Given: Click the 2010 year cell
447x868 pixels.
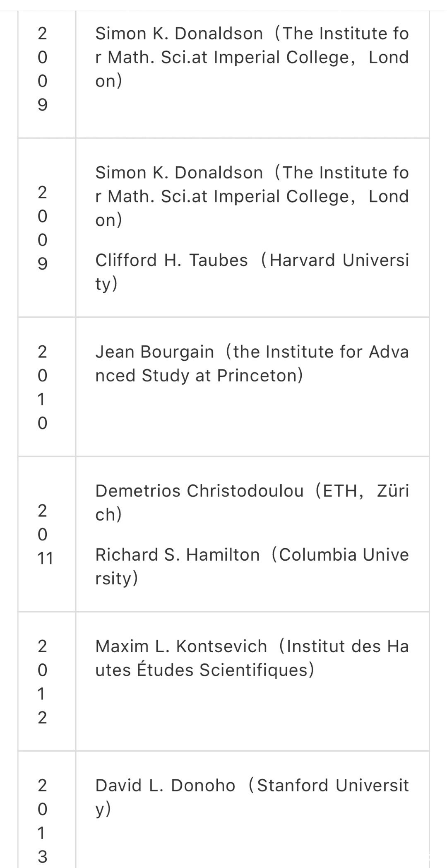Looking at the screenshot, I should point(43,387).
